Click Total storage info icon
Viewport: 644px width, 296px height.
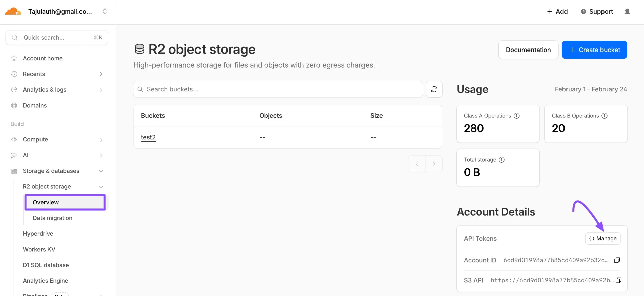click(501, 160)
